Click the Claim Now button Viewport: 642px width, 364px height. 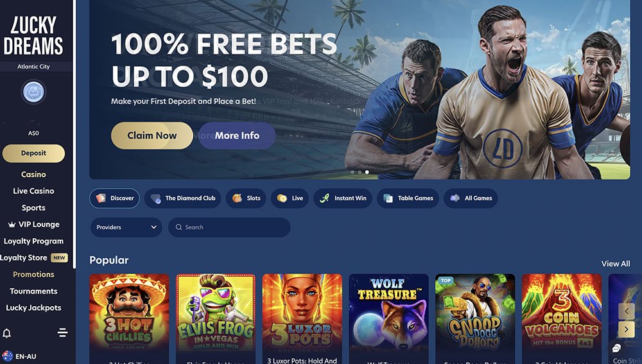pyautogui.click(x=152, y=135)
